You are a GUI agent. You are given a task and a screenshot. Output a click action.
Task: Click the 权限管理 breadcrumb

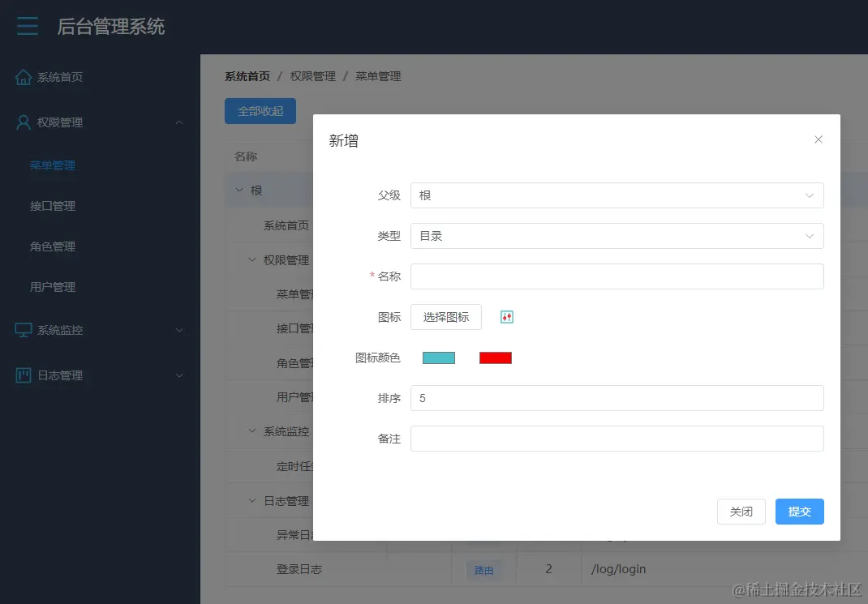(x=313, y=76)
